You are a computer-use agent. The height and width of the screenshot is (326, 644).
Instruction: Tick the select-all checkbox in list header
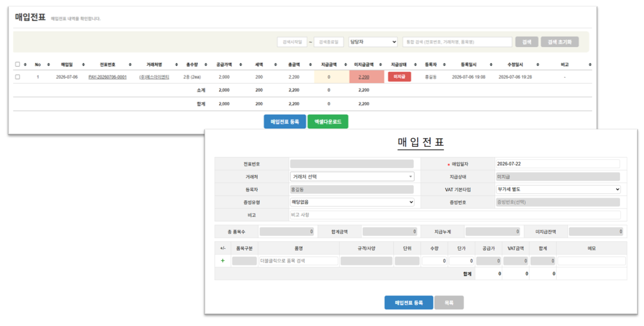(x=17, y=64)
